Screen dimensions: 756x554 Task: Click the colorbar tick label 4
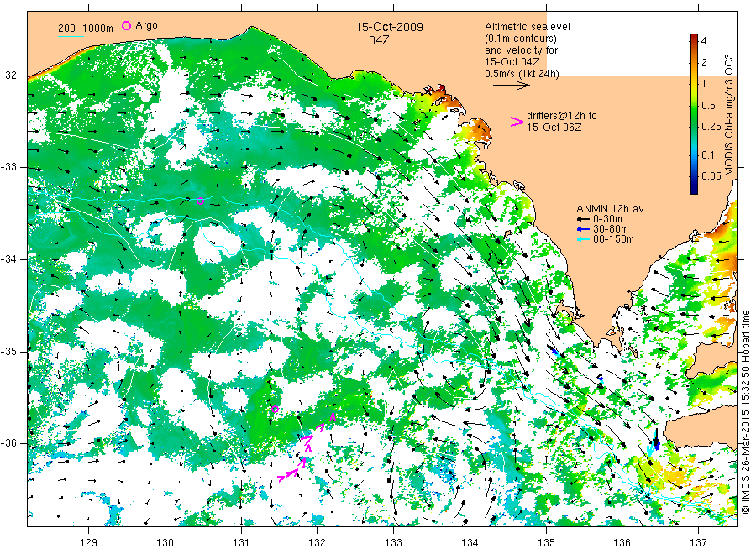pyautogui.click(x=704, y=41)
